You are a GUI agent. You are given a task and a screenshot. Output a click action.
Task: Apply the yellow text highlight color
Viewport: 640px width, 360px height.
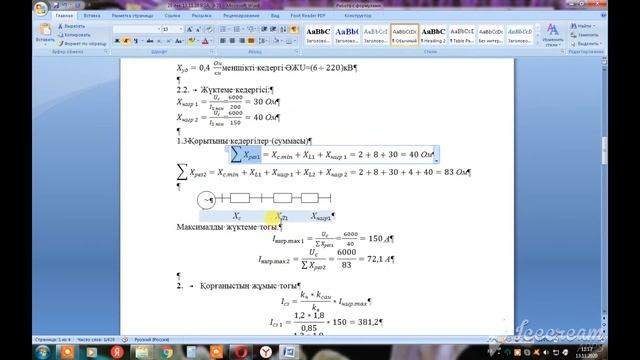pyautogui.click(x=191, y=41)
